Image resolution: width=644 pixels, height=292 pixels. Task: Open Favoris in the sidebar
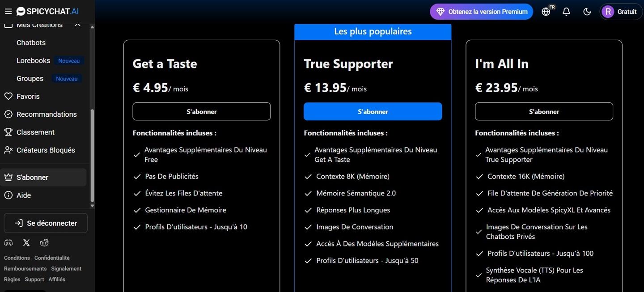tap(28, 97)
